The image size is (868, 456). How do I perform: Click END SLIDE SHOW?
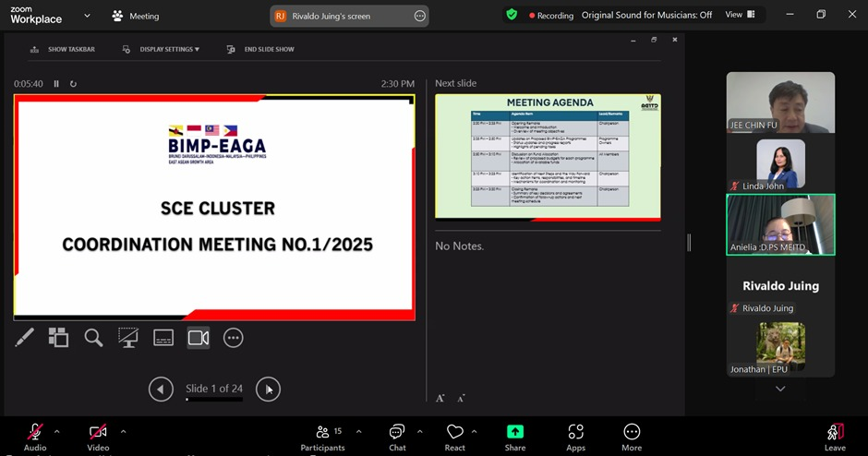260,49
